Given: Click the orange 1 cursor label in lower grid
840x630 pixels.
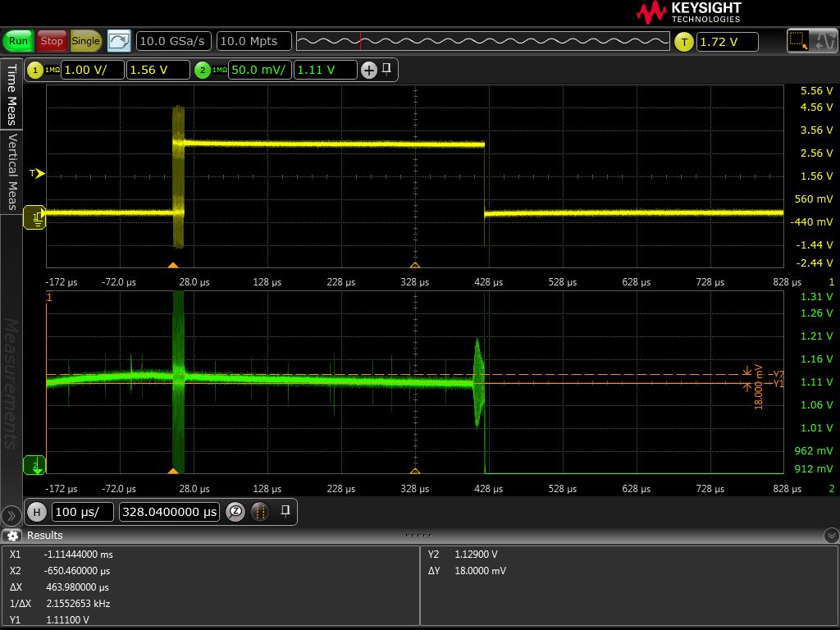Looking at the screenshot, I should (49, 297).
